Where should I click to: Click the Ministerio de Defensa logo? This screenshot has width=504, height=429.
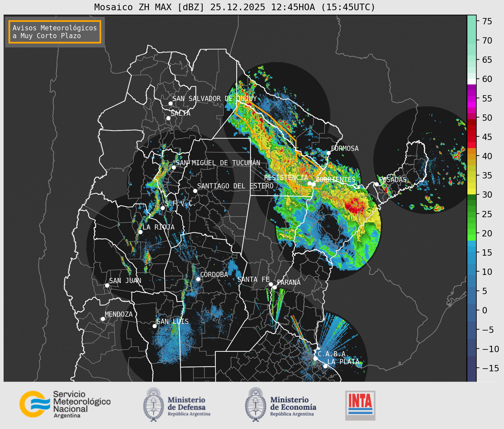click(x=177, y=404)
